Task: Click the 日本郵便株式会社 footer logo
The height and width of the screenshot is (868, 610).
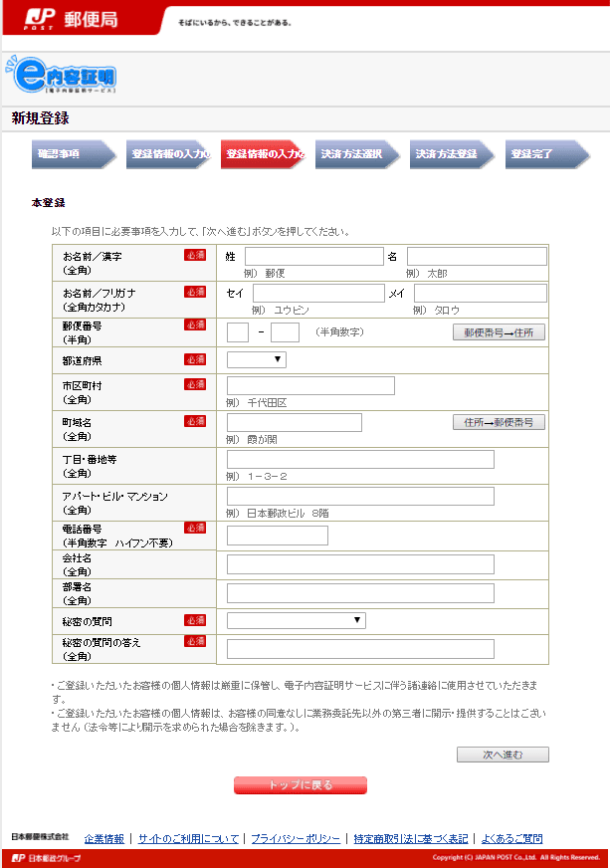Action: click(x=40, y=837)
